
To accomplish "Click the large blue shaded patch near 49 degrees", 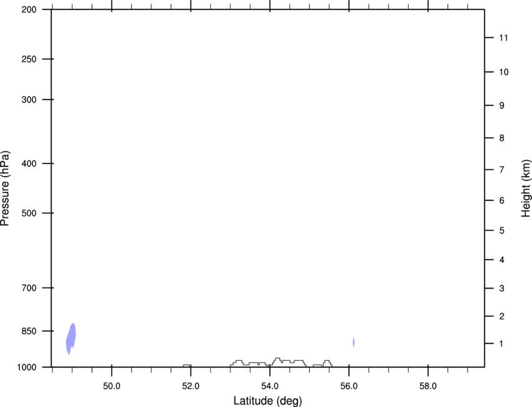I will point(71,338).
